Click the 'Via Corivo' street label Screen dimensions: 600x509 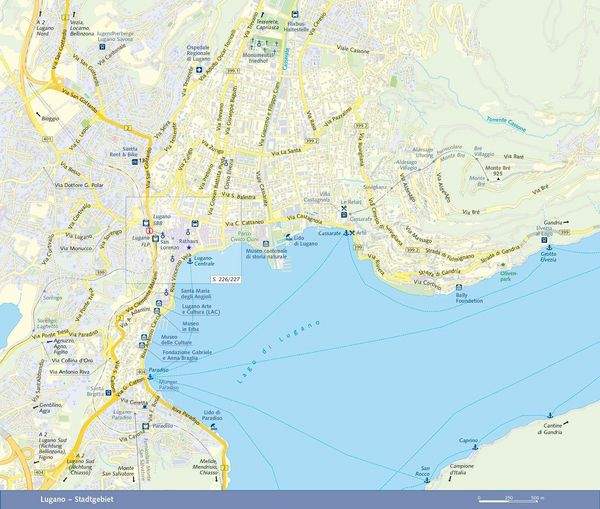[x=427, y=284]
